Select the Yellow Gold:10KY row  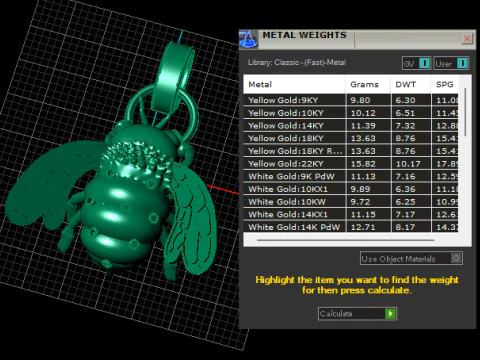[351, 113]
